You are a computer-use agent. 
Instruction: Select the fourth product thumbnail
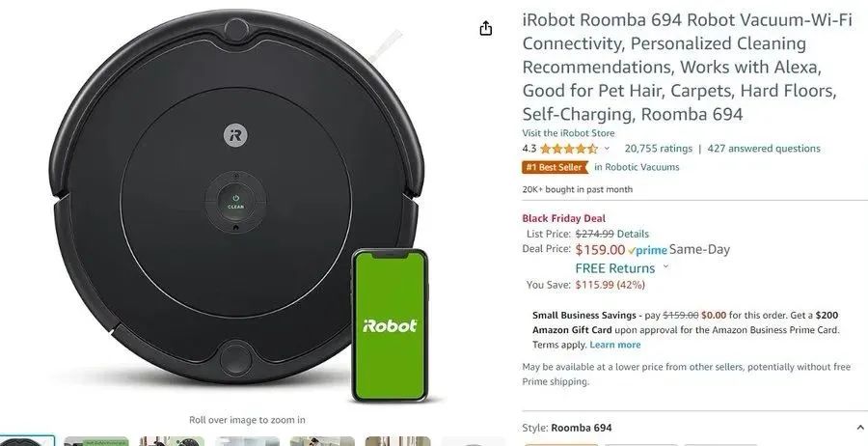coord(247,441)
